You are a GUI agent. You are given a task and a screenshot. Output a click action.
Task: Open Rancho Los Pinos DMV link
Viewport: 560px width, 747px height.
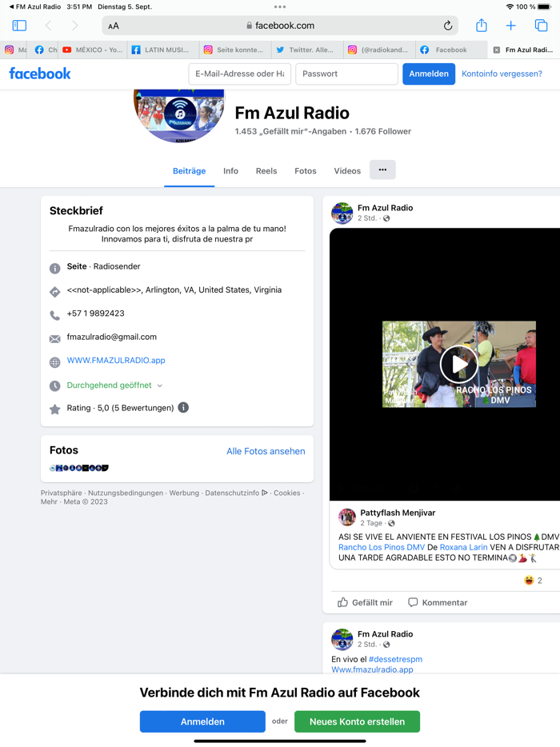[x=382, y=547]
